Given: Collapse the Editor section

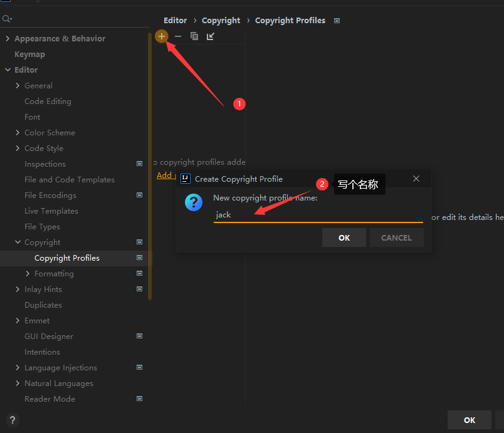Looking at the screenshot, I should click(x=8, y=70).
